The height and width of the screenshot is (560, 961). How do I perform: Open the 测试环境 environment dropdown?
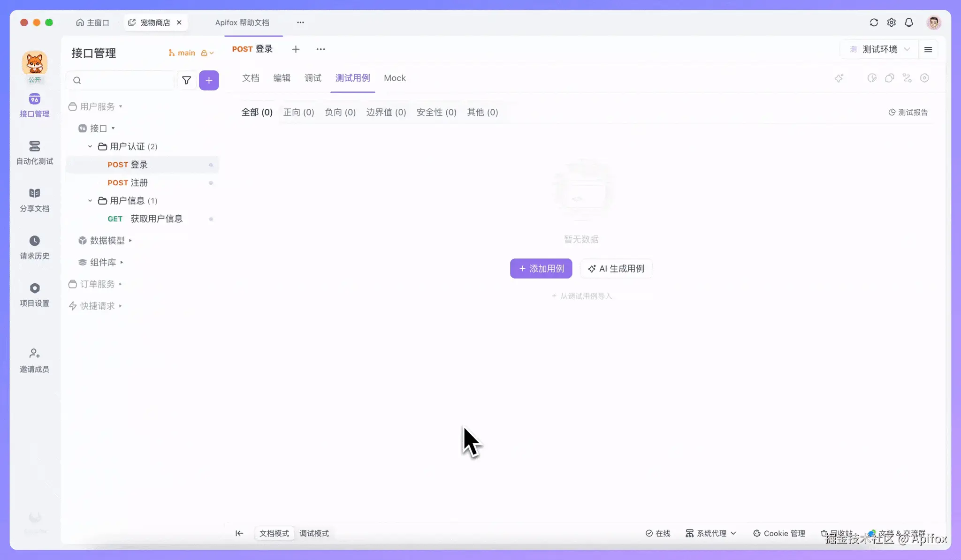pos(880,49)
